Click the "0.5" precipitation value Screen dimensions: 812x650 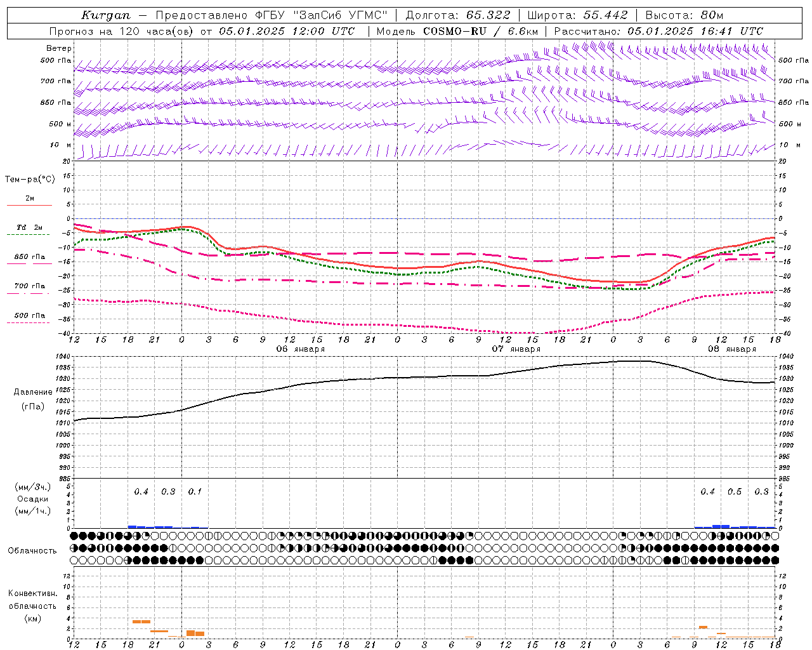click(x=735, y=491)
